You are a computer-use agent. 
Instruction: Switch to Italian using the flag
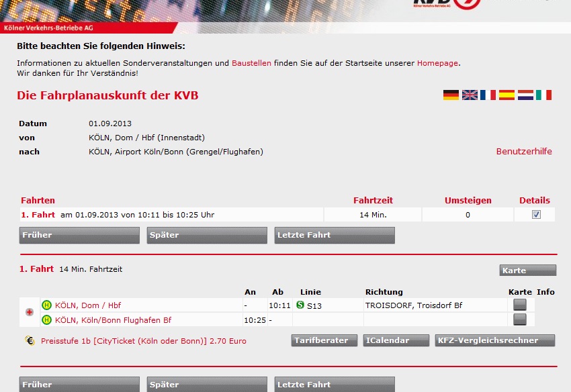click(x=543, y=95)
